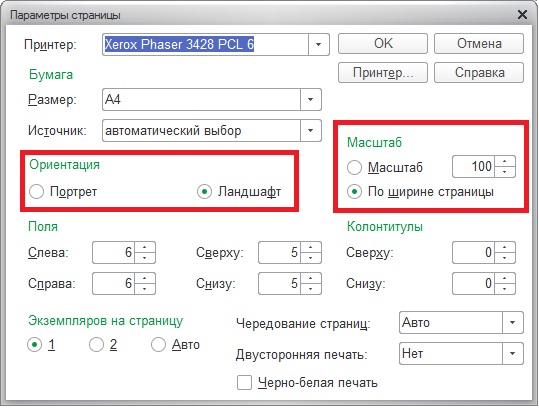The image size is (539, 408).
Task: Click the Отмена button
Action: pos(479,44)
